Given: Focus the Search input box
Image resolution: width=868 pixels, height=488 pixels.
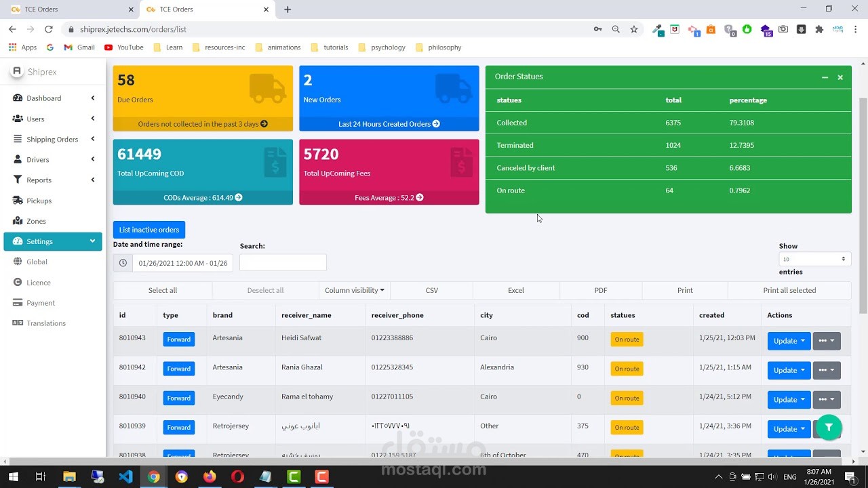Looking at the screenshot, I should [x=283, y=262].
